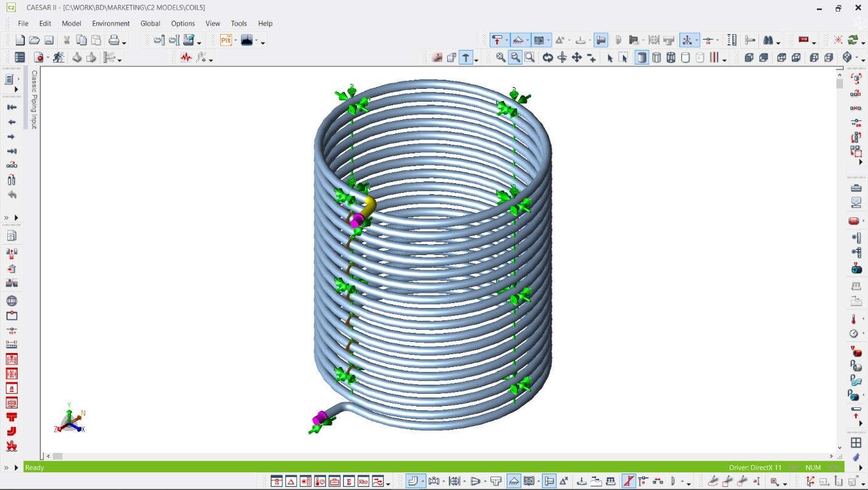Screen dimensions: 868x490
Task: Click the horizontal scrollbar right arrow
Action: pos(832,456)
